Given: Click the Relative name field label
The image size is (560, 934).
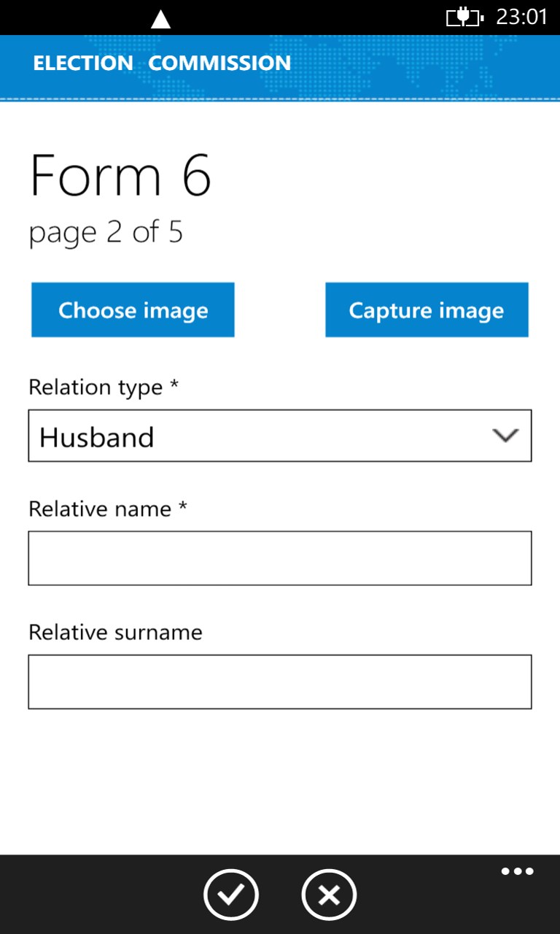Looking at the screenshot, I should coord(107,509).
